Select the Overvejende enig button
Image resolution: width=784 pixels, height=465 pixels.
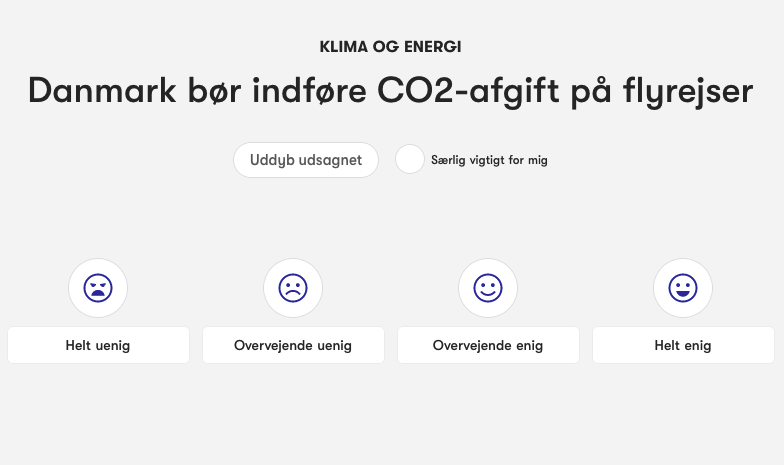(488, 346)
